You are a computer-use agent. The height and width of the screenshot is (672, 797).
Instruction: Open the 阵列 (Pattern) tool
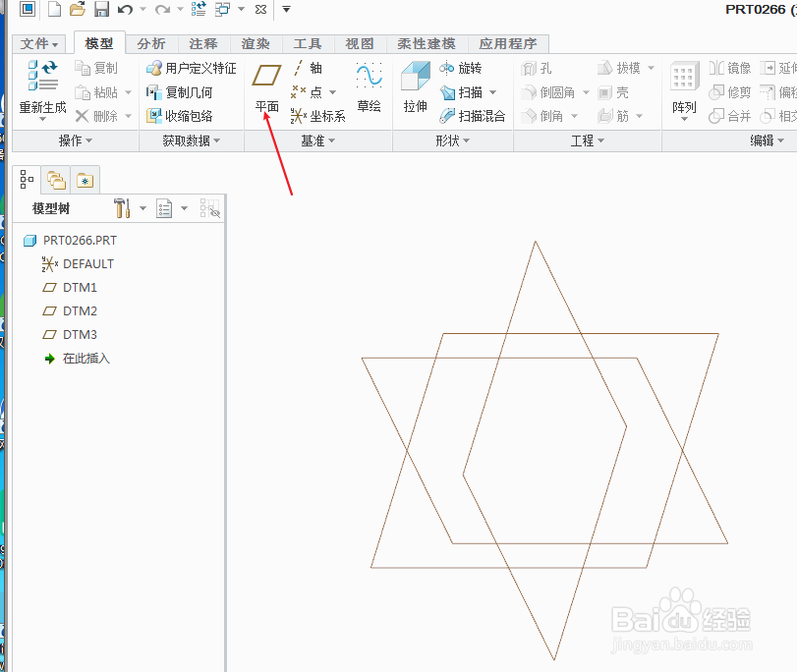tap(683, 84)
